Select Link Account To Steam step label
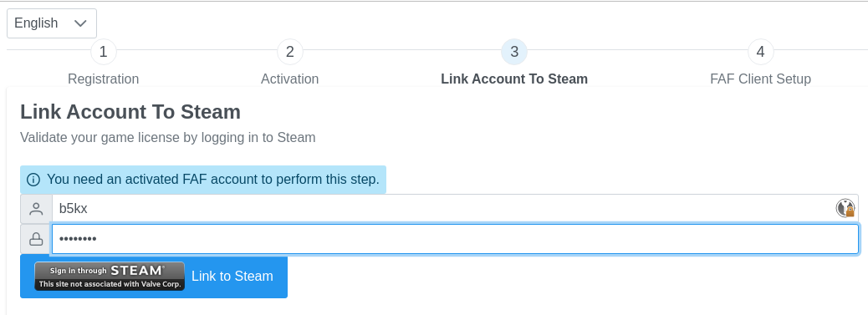868x315 pixels. click(x=514, y=79)
